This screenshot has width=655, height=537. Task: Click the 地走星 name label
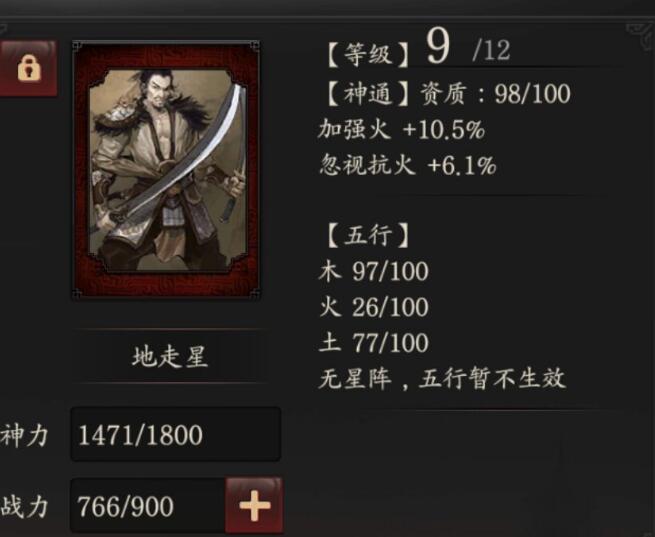coord(170,356)
